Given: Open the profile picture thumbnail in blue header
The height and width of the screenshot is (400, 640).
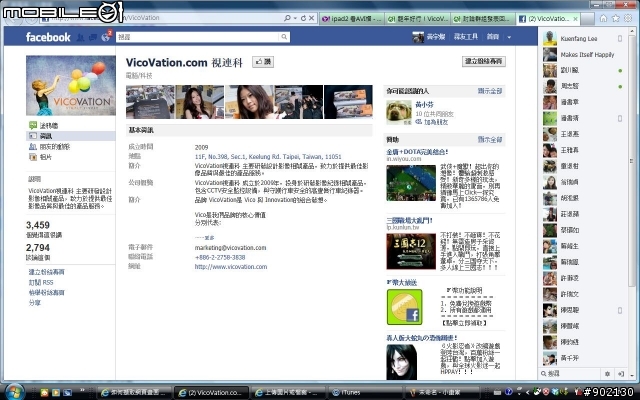Looking at the screenshot, I should [418, 37].
